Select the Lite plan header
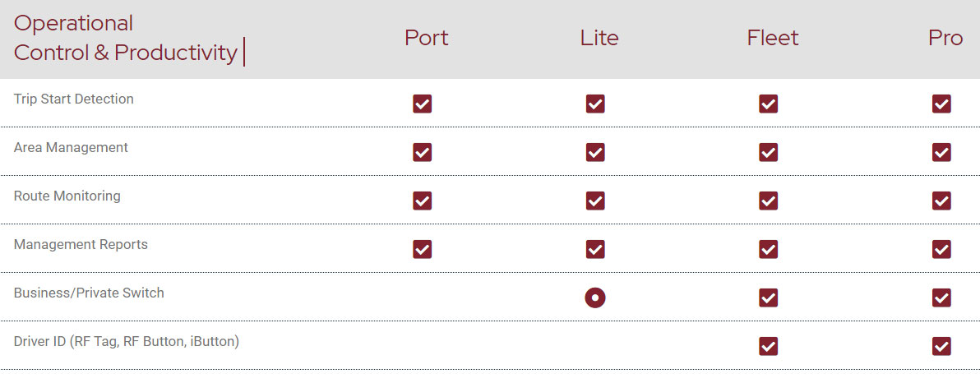This screenshot has height=383, width=980. [x=599, y=39]
